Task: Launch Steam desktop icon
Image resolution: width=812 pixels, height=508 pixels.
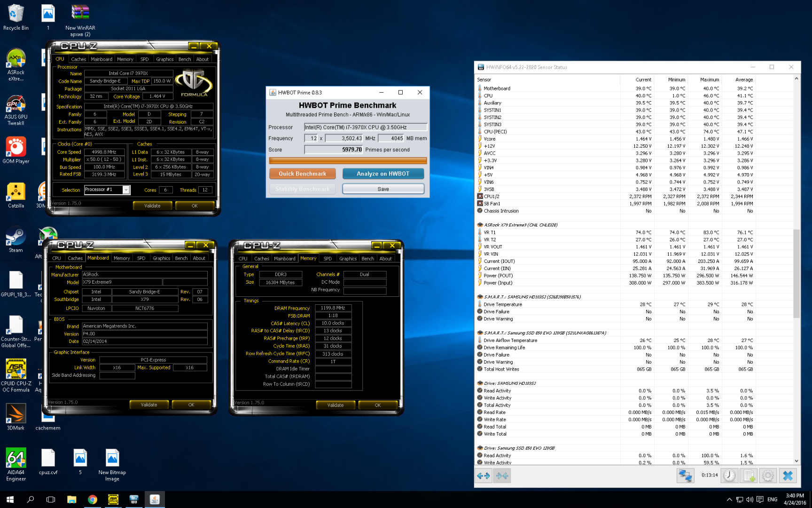Action: [x=16, y=240]
